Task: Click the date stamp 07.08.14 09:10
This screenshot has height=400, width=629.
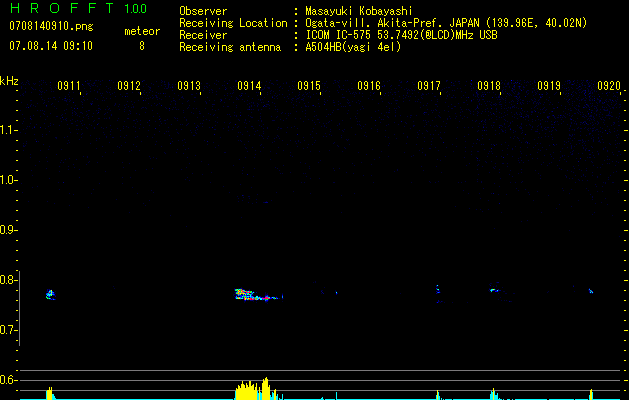Action: click(x=51, y=46)
